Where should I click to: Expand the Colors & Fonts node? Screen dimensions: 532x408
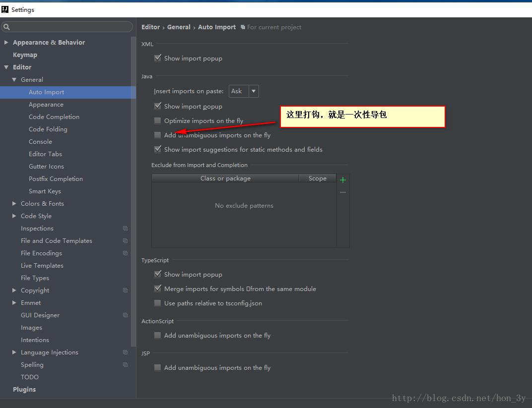point(14,204)
